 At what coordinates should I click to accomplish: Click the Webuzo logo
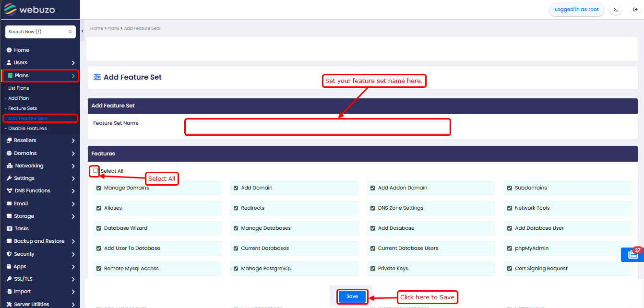(x=31, y=10)
